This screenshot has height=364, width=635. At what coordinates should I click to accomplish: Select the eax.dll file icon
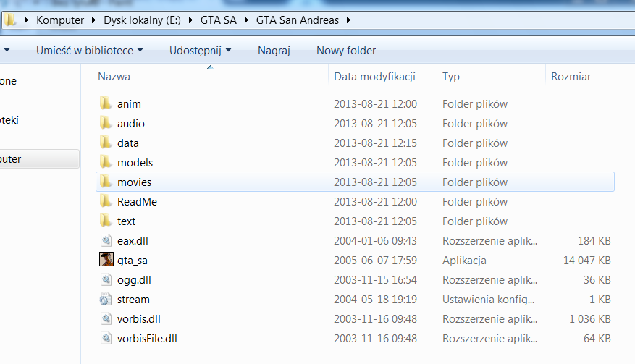pos(106,240)
